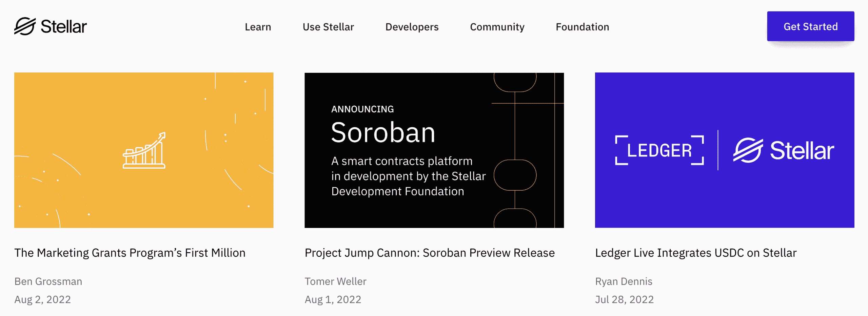868x316 pixels.
Task: Open the Learn menu
Action: 258,27
